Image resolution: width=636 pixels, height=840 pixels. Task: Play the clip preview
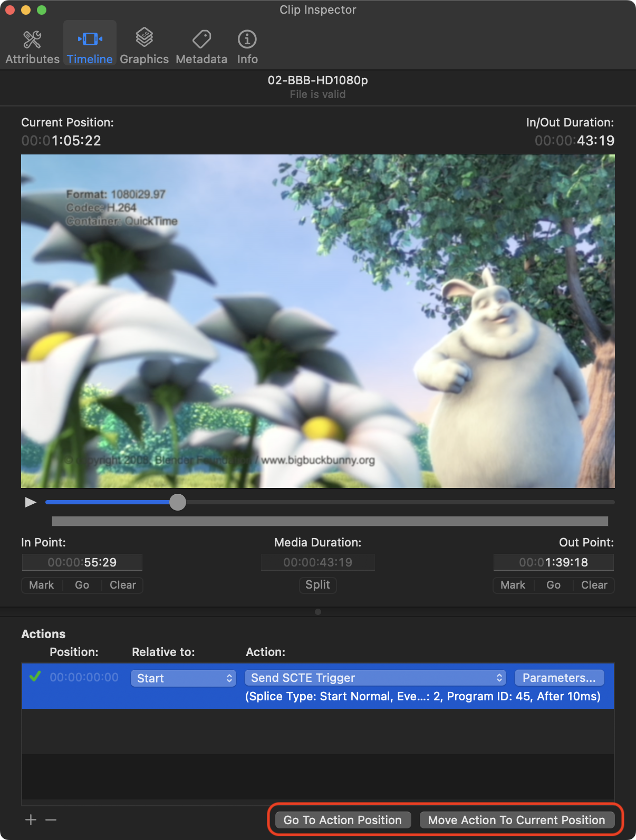pyautogui.click(x=31, y=502)
